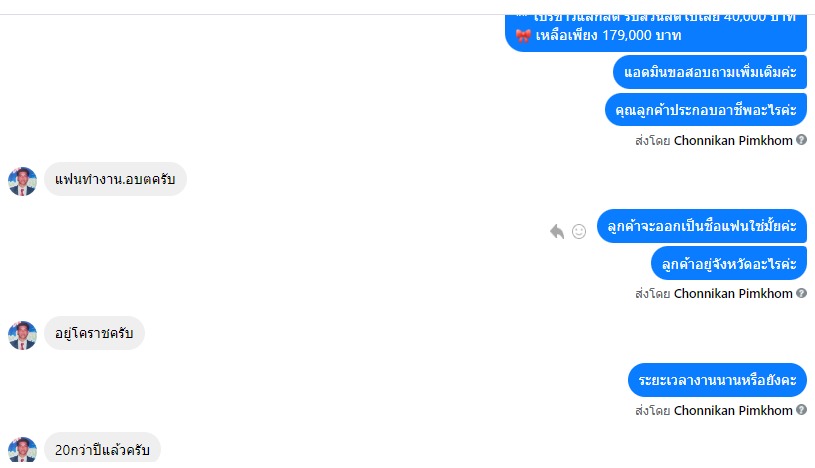
Task: Select the แอดมินขอสอบถามเพิ่มเติมค่ะ message bubble
Action: (x=709, y=72)
